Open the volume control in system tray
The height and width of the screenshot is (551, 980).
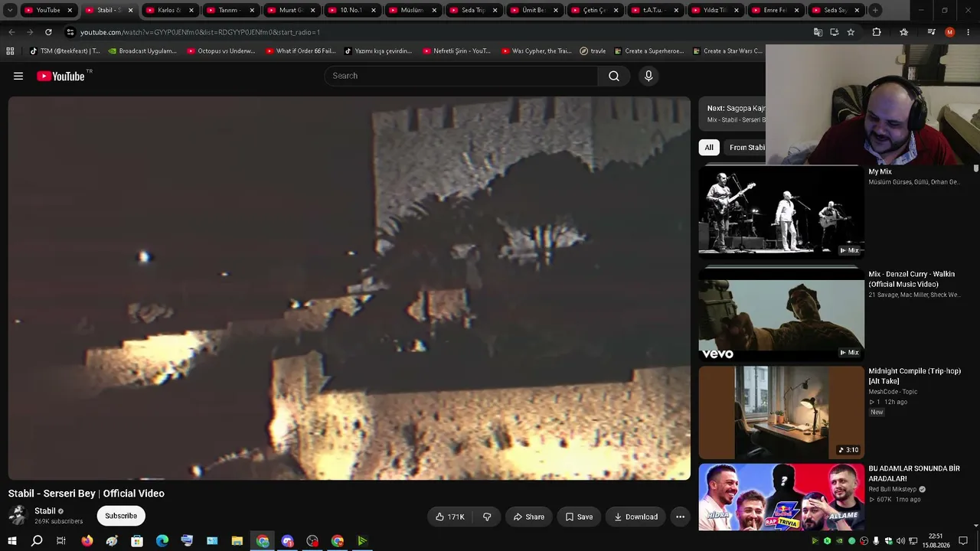900,541
